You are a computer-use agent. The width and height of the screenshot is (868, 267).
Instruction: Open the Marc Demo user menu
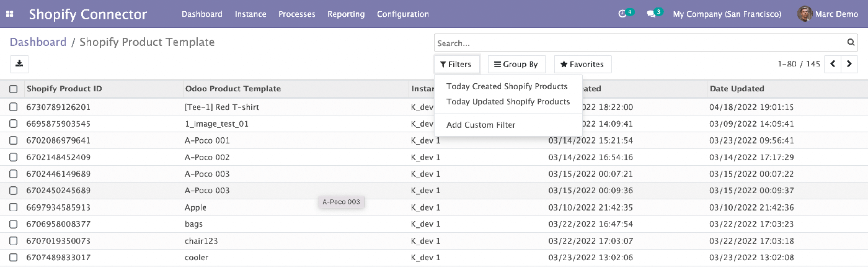[x=828, y=14]
